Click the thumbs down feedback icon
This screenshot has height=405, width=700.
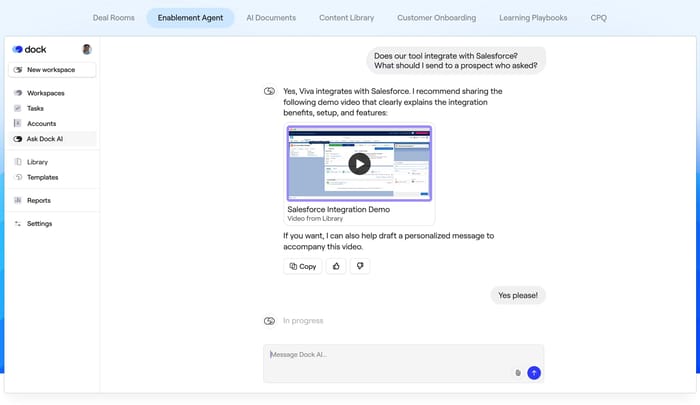(x=359, y=266)
